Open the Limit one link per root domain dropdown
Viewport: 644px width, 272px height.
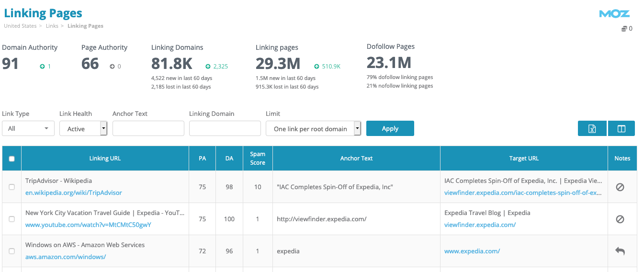(313, 128)
